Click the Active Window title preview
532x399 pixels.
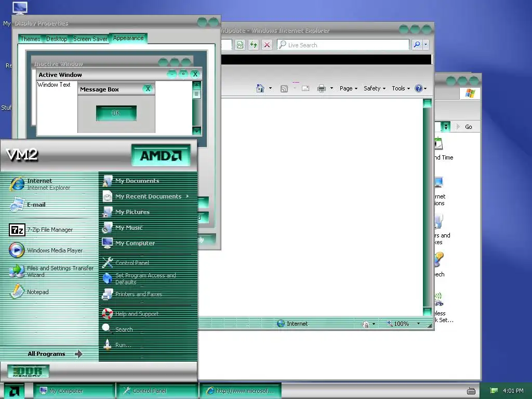[60, 75]
